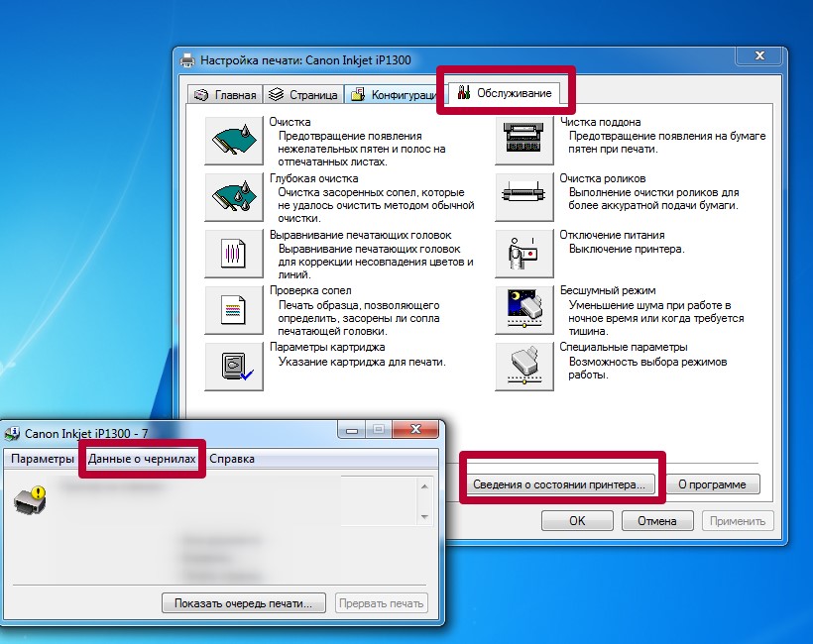The height and width of the screenshot is (644, 813).
Task: Open Выравнивание печатающих головок alignment icon
Action: point(232,254)
